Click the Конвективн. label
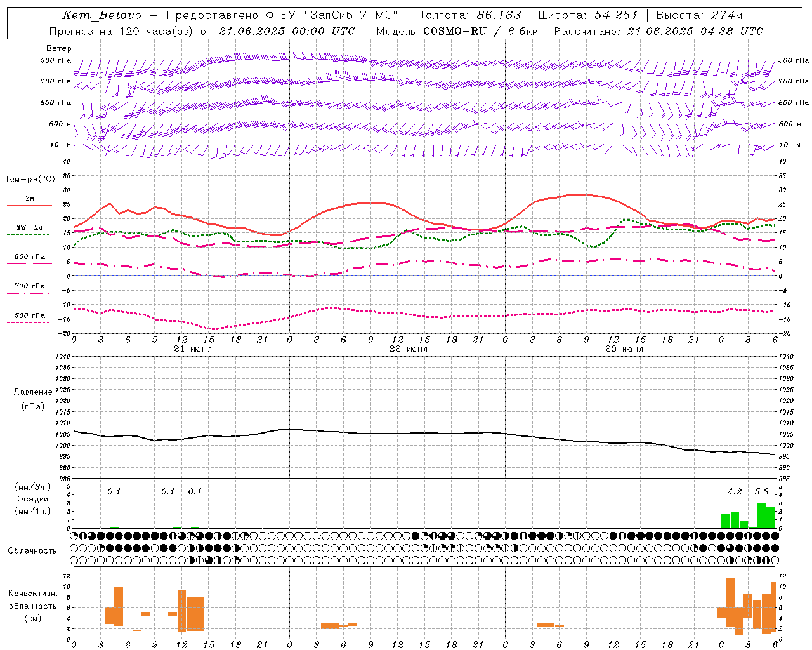812x650 pixels. 32,594
